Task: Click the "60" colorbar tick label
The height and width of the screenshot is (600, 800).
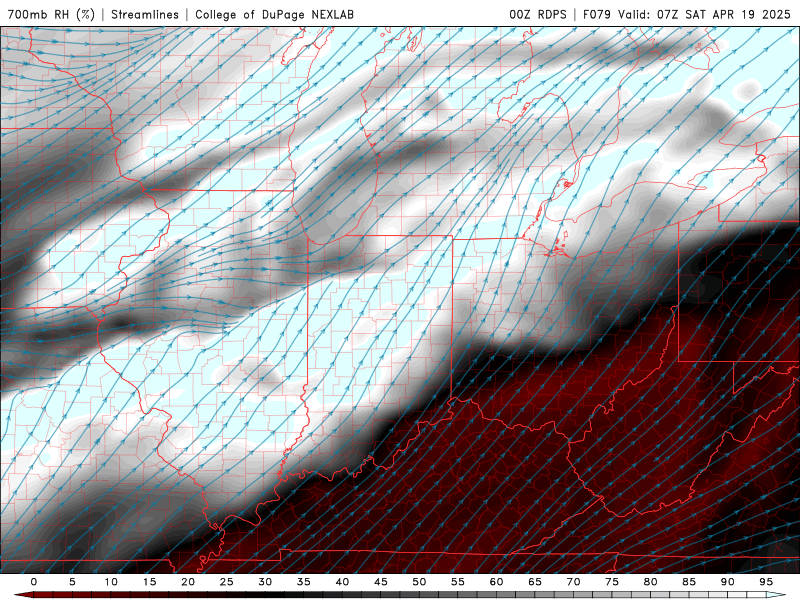Action: pos(496,582)
